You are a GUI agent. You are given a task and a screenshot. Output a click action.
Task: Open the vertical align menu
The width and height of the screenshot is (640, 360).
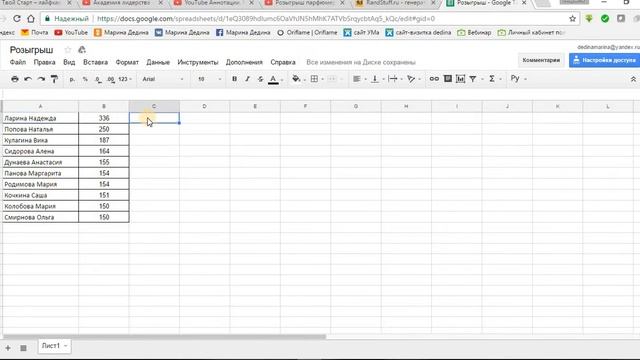point(375,79)
